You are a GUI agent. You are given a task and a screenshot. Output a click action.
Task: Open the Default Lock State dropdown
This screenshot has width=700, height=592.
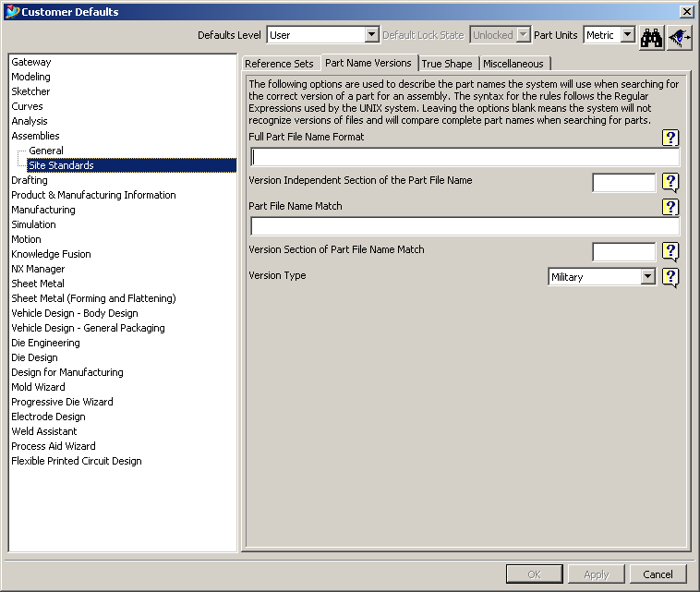[524, 34]
